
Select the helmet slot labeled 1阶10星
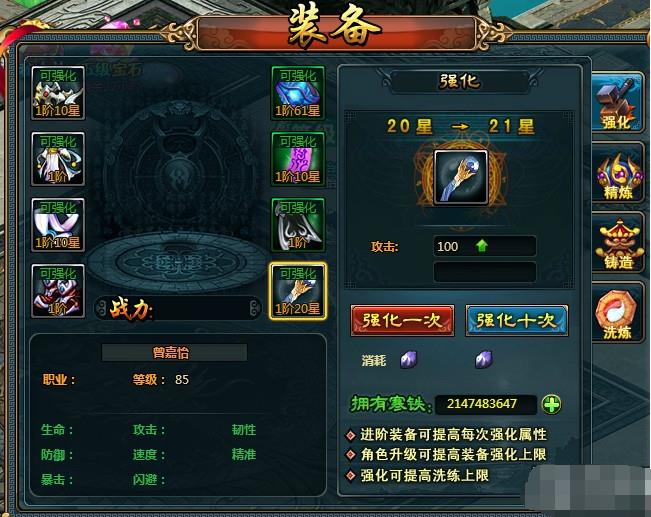[x=58, y=93]
